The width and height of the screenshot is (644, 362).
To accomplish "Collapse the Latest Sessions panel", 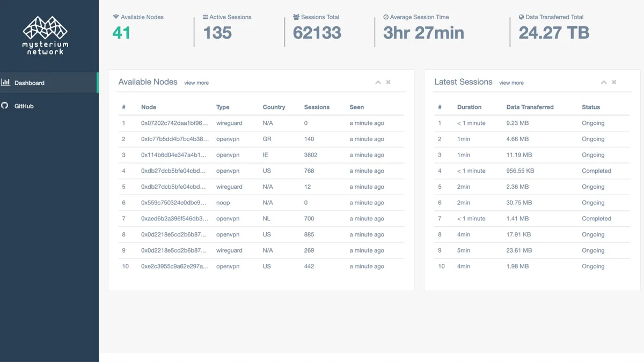I will 604,82.
